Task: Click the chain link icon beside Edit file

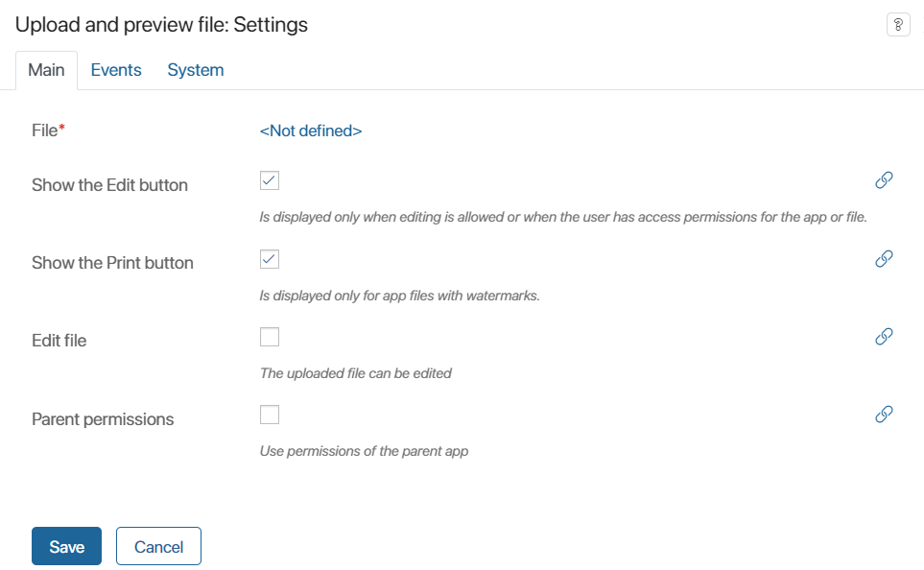Action: [x=884, y=336]
